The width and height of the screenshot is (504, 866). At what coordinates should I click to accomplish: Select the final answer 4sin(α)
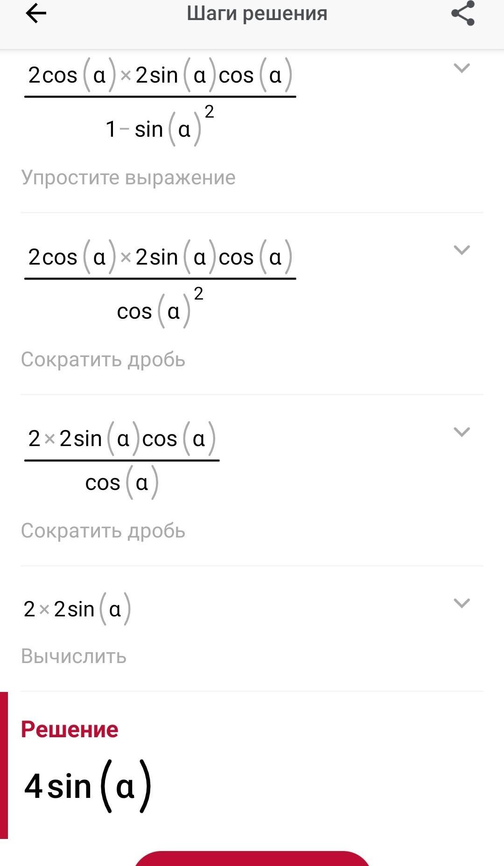tap(88, 787)
